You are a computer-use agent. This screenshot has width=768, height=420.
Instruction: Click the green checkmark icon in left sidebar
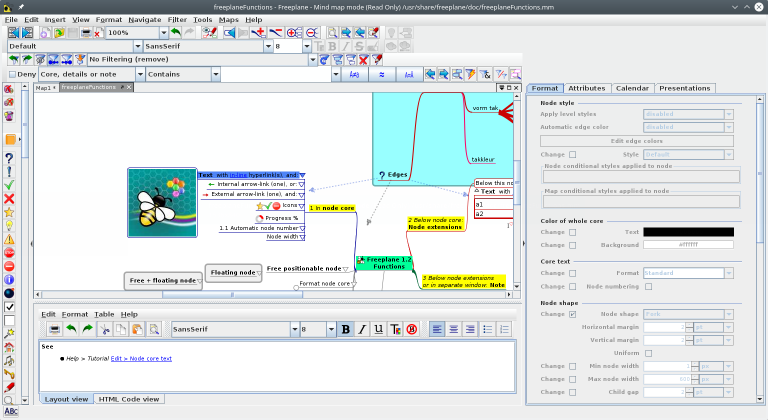(9, 185)
